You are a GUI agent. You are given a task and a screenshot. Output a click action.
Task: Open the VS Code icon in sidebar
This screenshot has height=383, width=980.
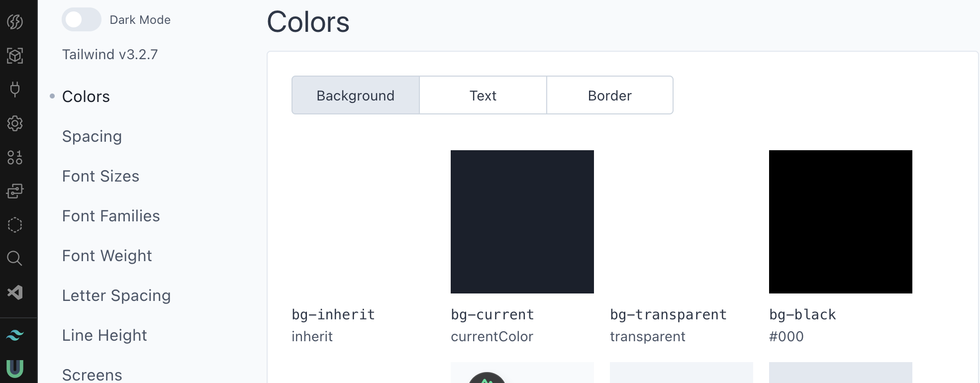tap(15, 292)
